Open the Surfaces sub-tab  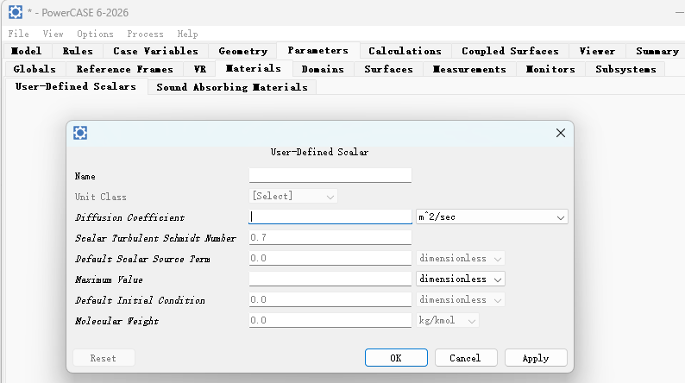388,69
